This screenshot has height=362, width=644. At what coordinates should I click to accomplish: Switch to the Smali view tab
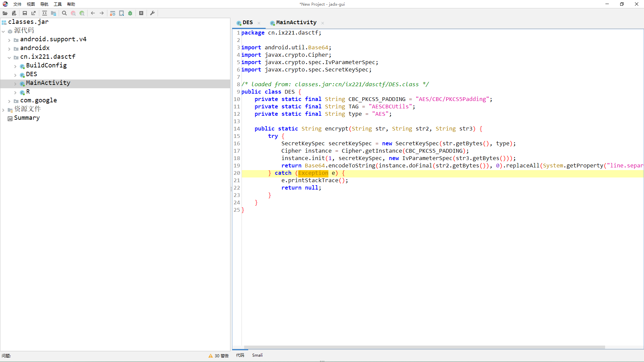click(257, 355)
